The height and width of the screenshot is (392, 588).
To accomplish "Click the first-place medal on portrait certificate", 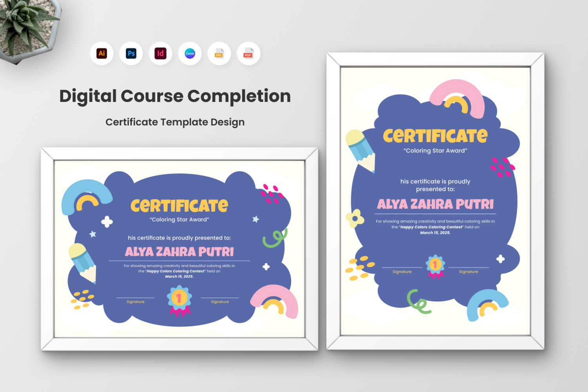I will click(435, 267).
